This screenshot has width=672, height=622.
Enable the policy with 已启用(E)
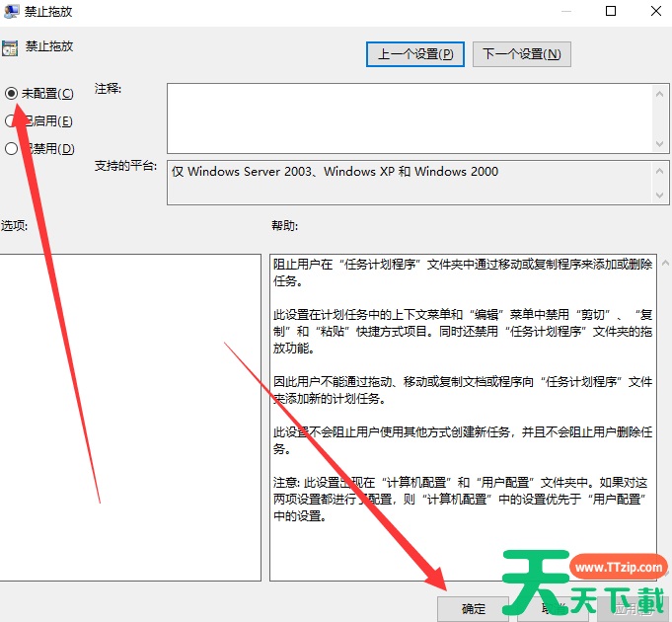[x=12, y=121]
